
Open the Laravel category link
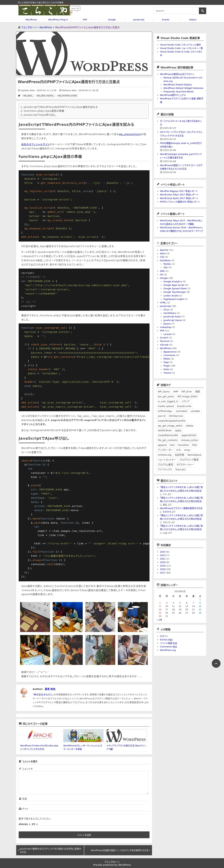click(x=168, y=334)
